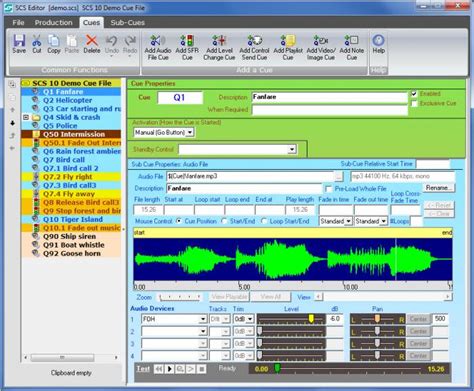Click the View Playable button
474x391 pixels.
point(229,297)
